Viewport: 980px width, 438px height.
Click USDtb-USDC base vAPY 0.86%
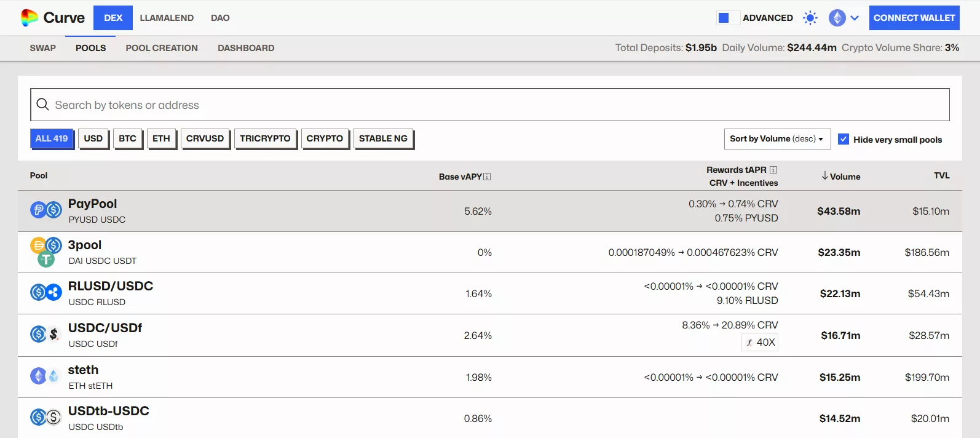478,418
